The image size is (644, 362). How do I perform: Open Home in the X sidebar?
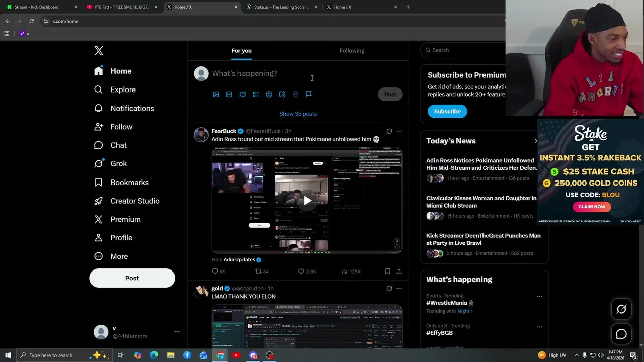tap(113, 71)
